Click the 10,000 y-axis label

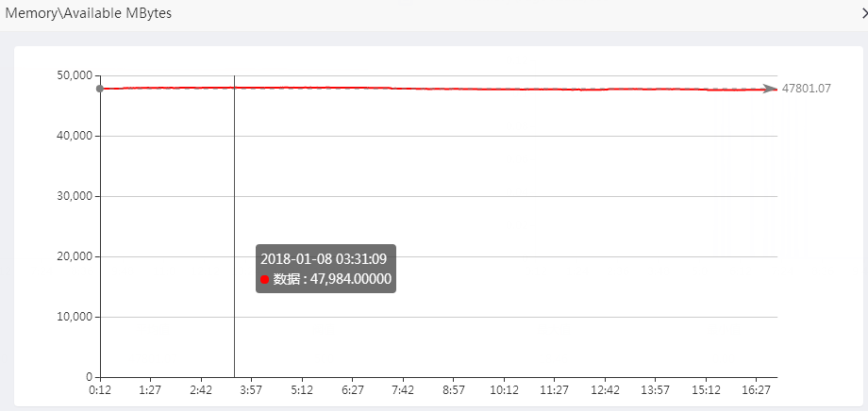point(75,317)
